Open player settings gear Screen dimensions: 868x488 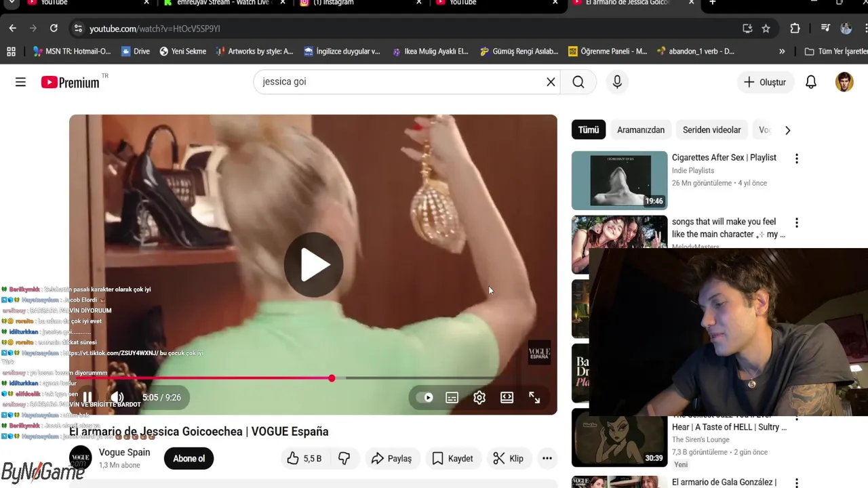coord(479,398)
